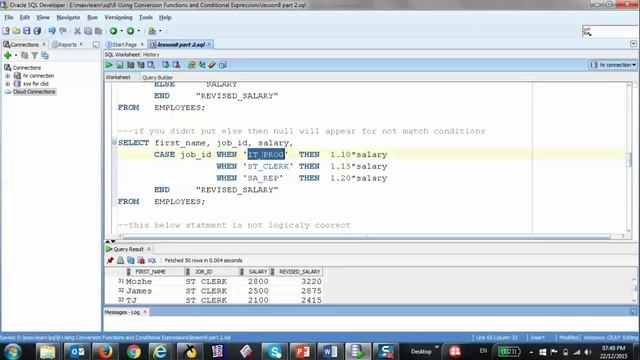Click the Rollback icon in worksheet toolbar

[176, 65]
